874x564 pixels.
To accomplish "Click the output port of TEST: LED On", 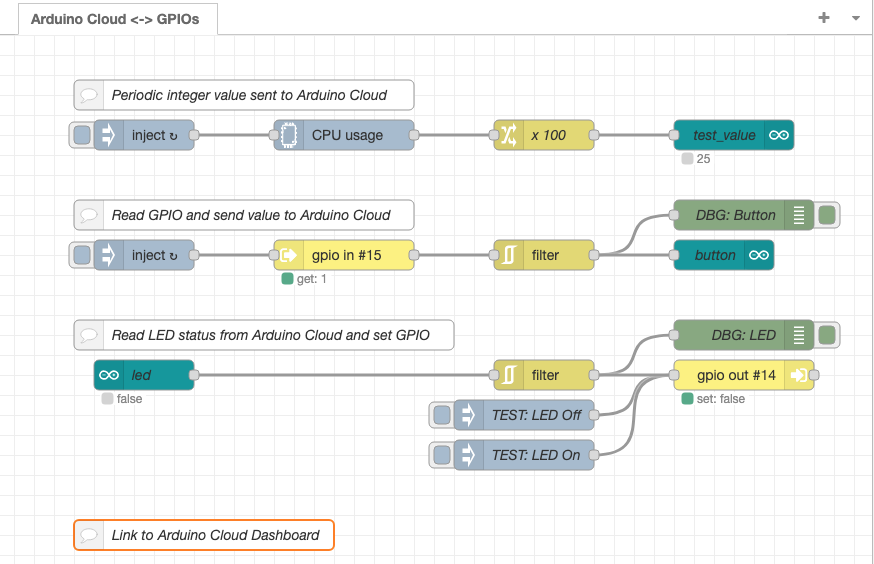I will pos(594,455).
